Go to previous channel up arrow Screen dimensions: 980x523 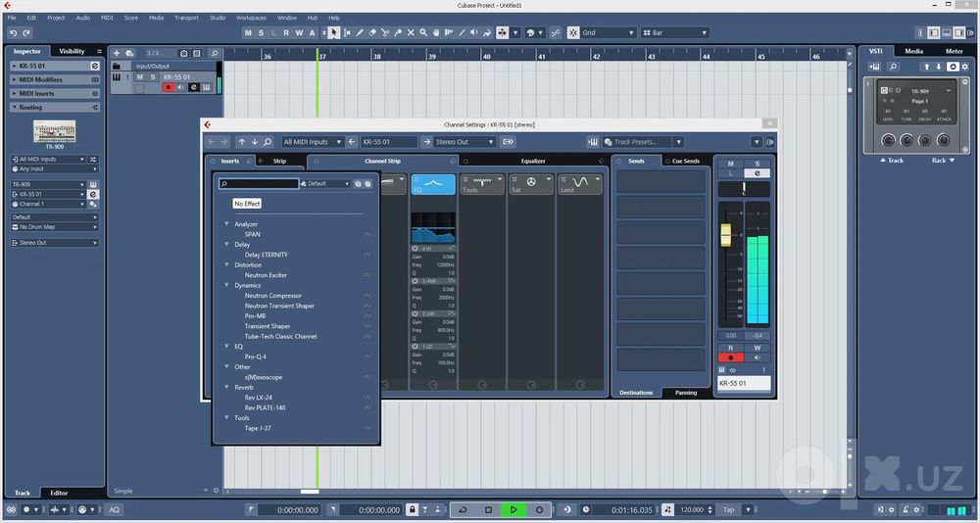point(242,142)
